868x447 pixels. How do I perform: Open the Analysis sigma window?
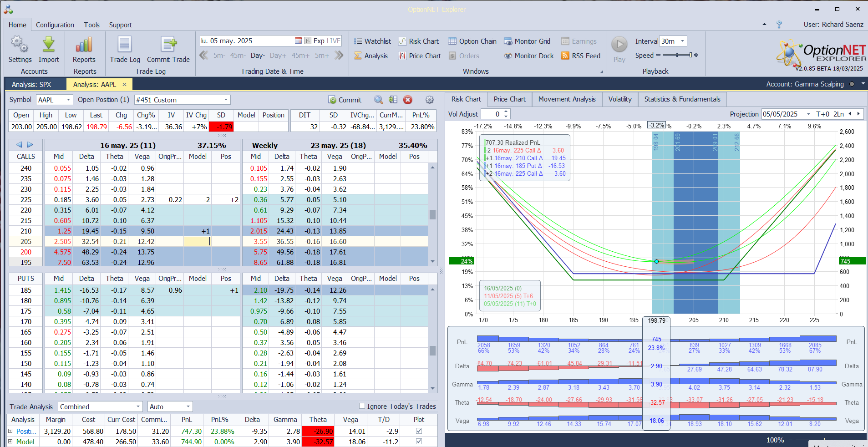371,56
